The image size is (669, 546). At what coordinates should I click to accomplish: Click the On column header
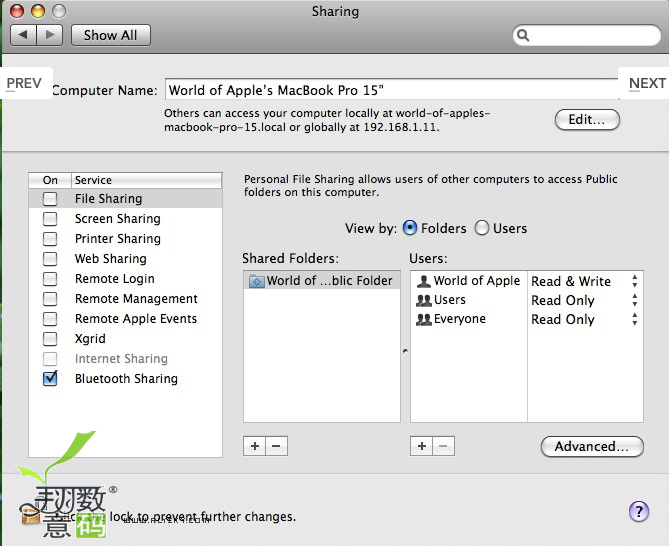pos(50,180)
